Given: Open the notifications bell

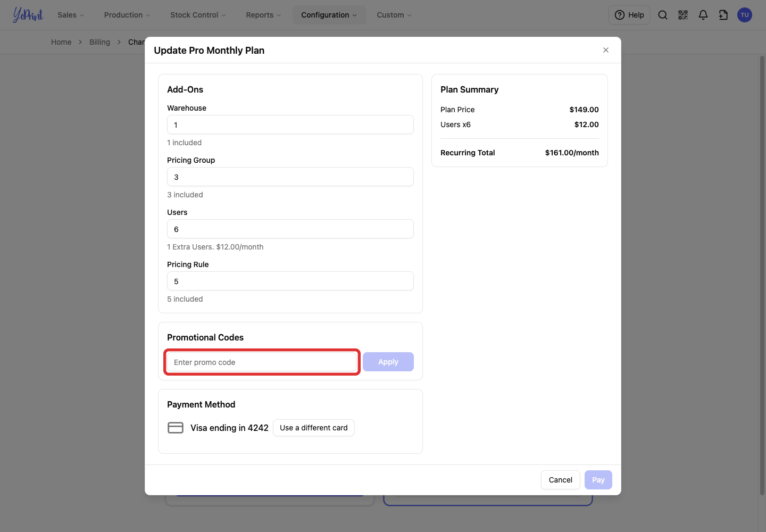Looking at the screenshot, I should 703,15.
